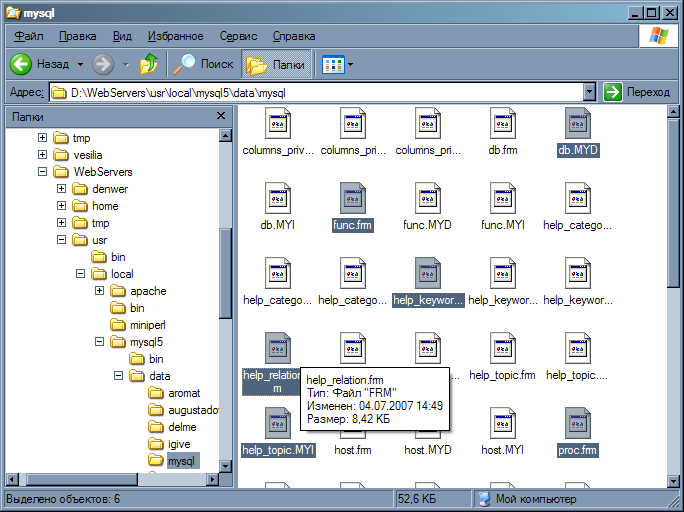Expand the top-level tmp folder
Viewport: 684px width, 512px height.
[x=42, y=138]
